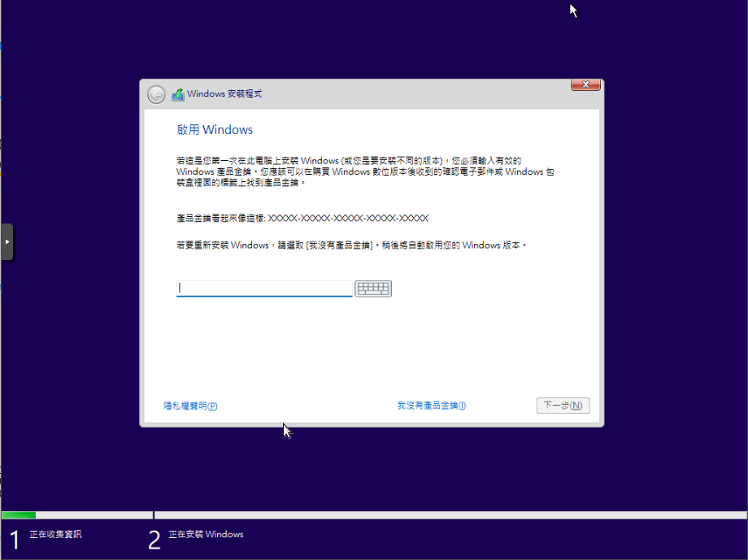Click the paragraph starting 若要重新安裝 Windows
The height and width of the screenshot is (560, 748).
tap(351, 245)
